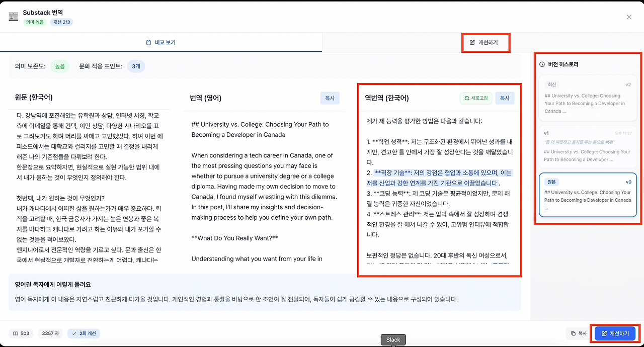
Task: Click the pencil icon on top 개선하기 tab
Action: 472,43
